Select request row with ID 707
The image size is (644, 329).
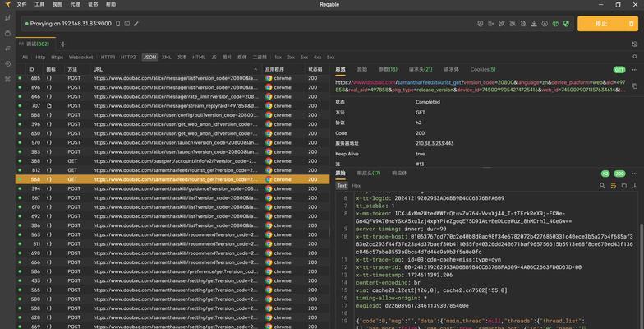click(172, 105)
